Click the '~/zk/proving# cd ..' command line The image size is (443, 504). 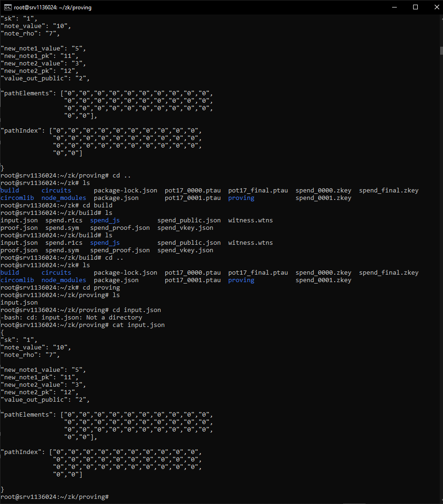[x=65, y=176]
